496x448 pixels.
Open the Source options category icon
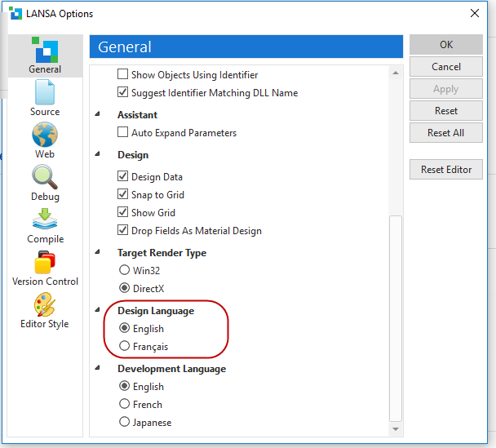45,92
